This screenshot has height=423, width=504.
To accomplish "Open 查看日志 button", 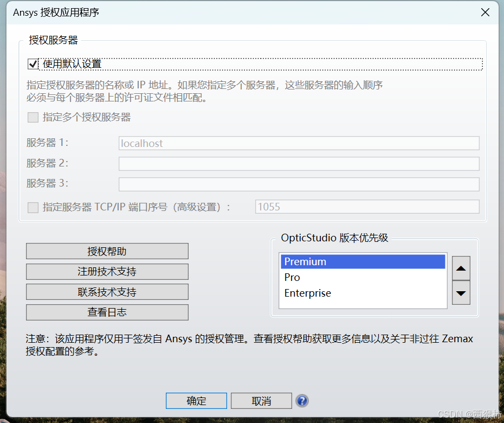I will coord(107,312).
